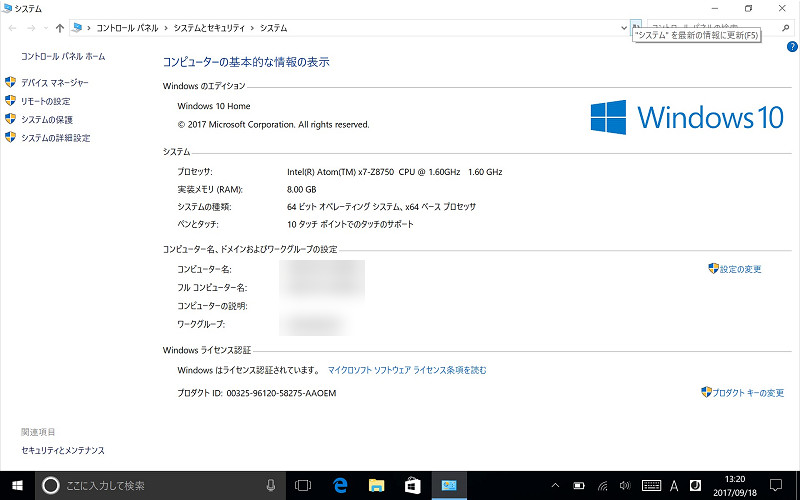Select システムとセキュリティ in breadcrumb path
This screenshot has width=800, height=500.
pyautogui.click(x=209, y=28)
